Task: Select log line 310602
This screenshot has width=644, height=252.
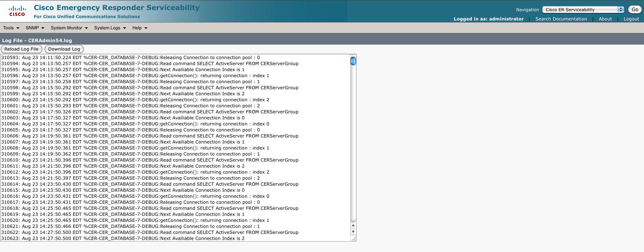Action: pyautogui.click(x=150, y=112)
